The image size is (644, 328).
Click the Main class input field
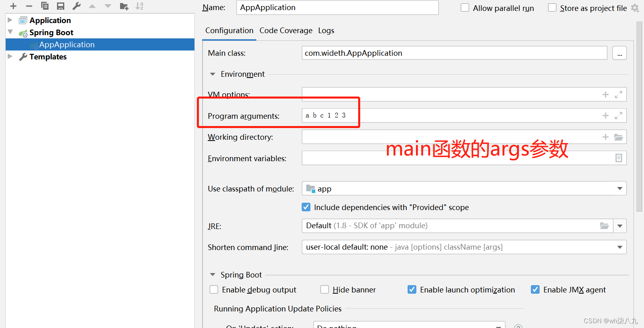click(x=454, y=53)
